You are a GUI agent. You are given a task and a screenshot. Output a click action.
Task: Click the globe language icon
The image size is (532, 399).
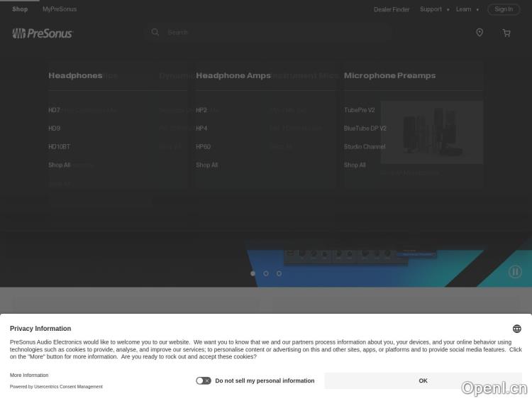click(x=517, y=329)
